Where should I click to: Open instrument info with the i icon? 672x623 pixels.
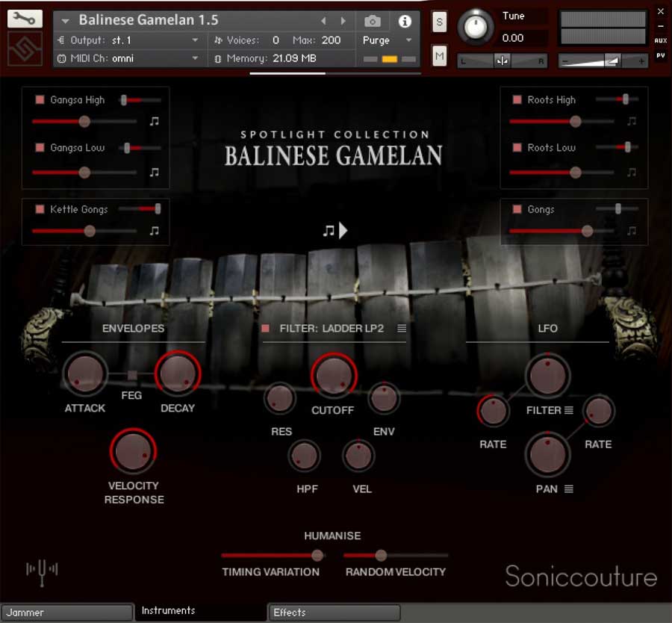tap(405, 21)
